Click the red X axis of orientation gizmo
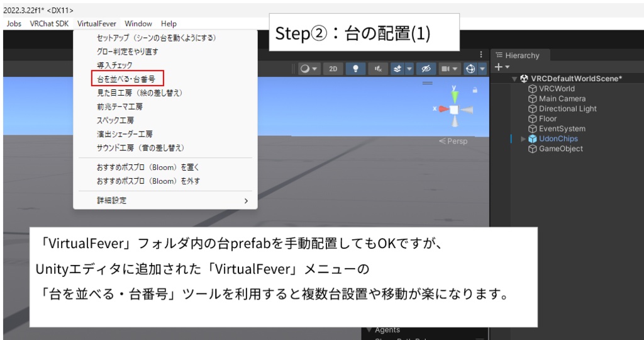 (x=443, y=109)
